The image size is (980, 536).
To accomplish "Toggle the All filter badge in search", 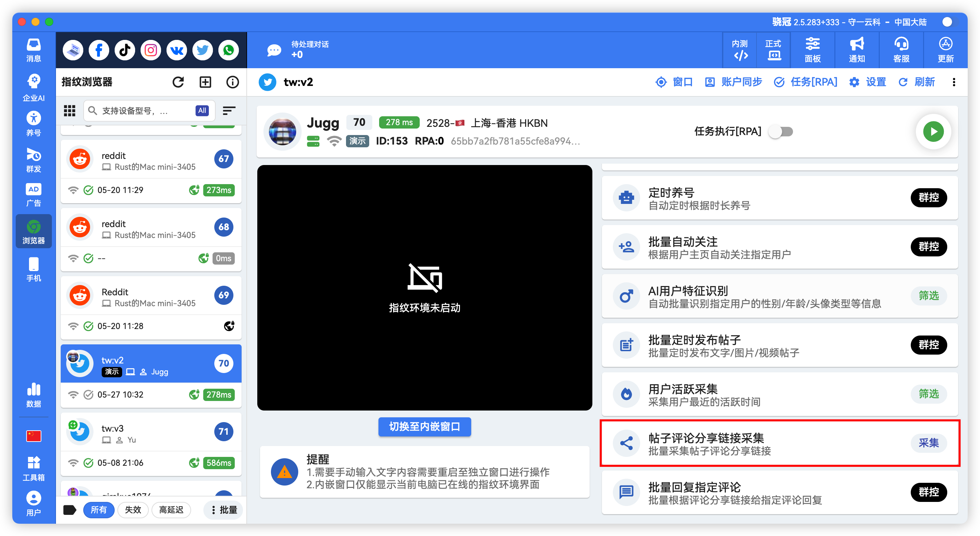I will [202, 110].
